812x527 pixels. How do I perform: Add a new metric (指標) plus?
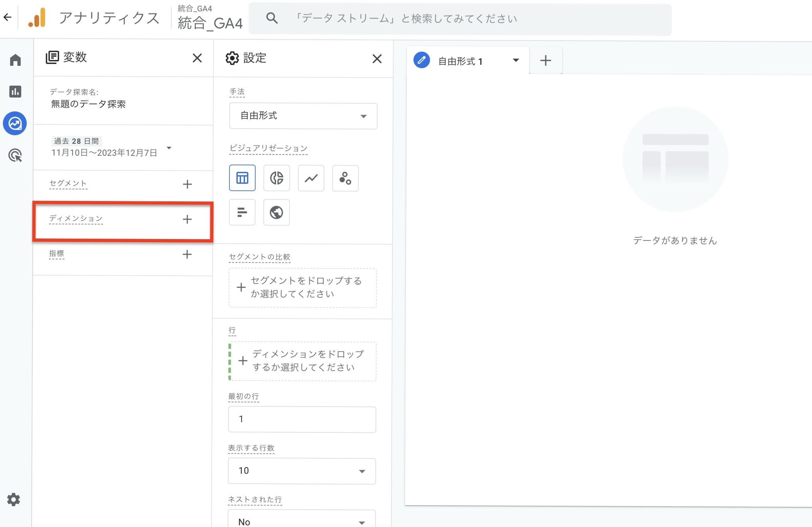(x=187, y=254)
